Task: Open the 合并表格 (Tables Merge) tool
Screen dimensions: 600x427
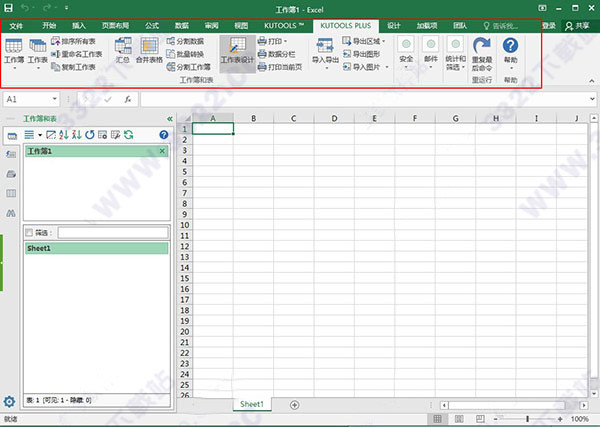Action: point(149,51)
